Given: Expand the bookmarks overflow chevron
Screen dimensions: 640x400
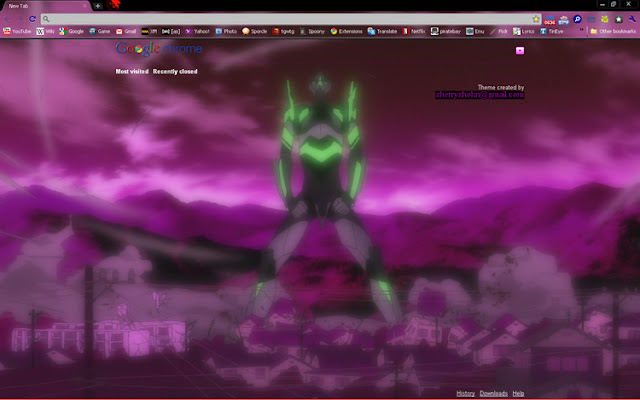Looking at the screenshot, I should 582,30.
